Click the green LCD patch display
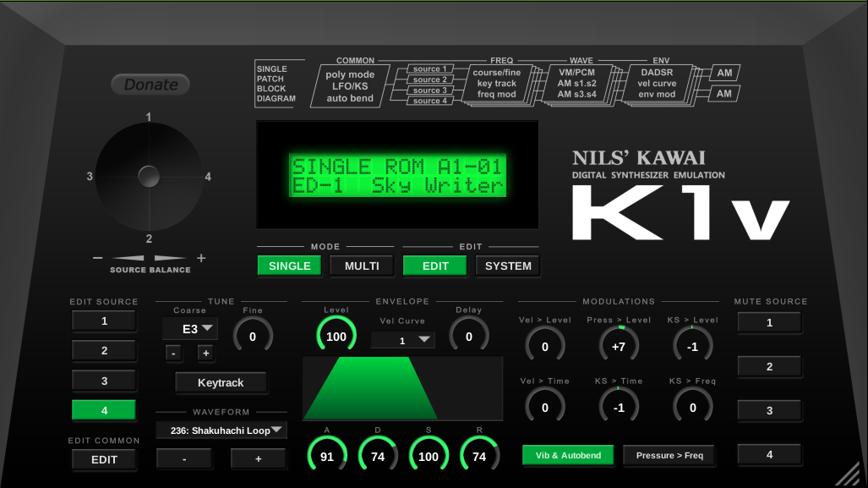The height and width of the screenshot is (488, 868). [x=397, y=175]
